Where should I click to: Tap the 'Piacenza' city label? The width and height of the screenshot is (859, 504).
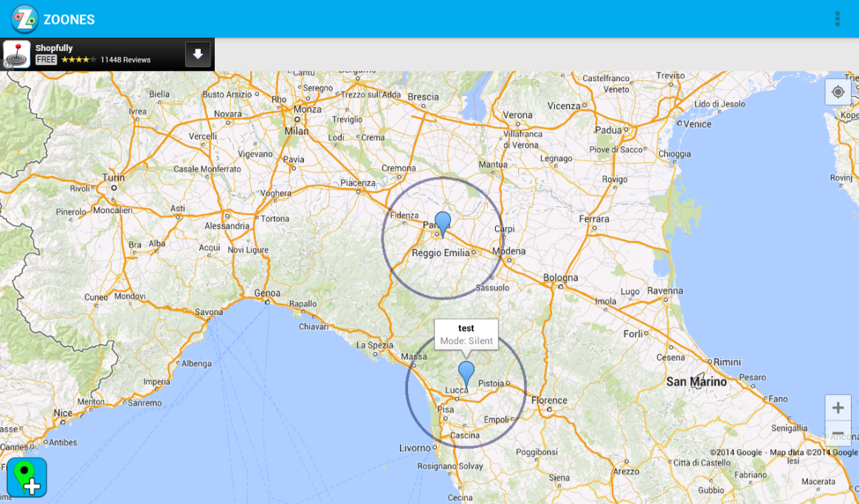(358, 183)
